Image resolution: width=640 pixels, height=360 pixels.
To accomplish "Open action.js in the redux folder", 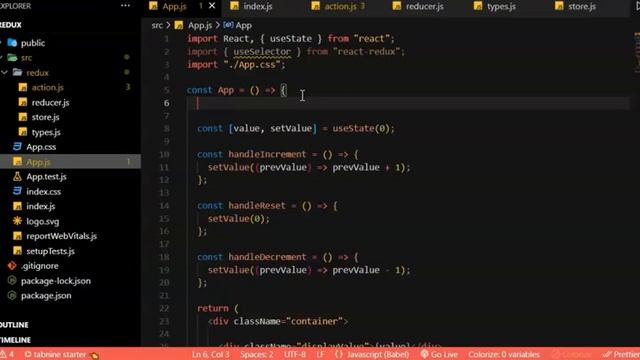I will click(x=47, y=87).
